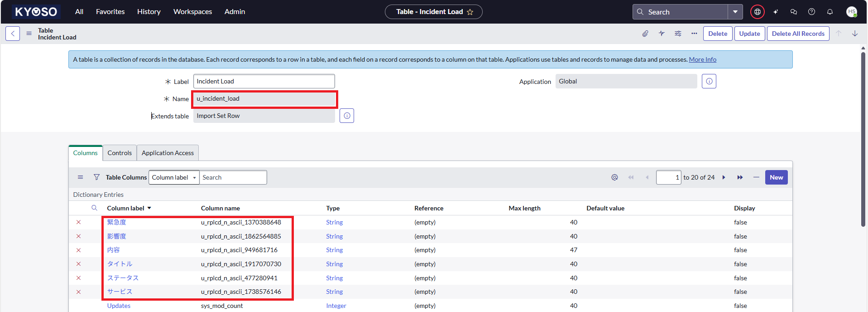Open the activity stream icon
Viewport: 868px width, 312px height.
click(x=662, y=34)
